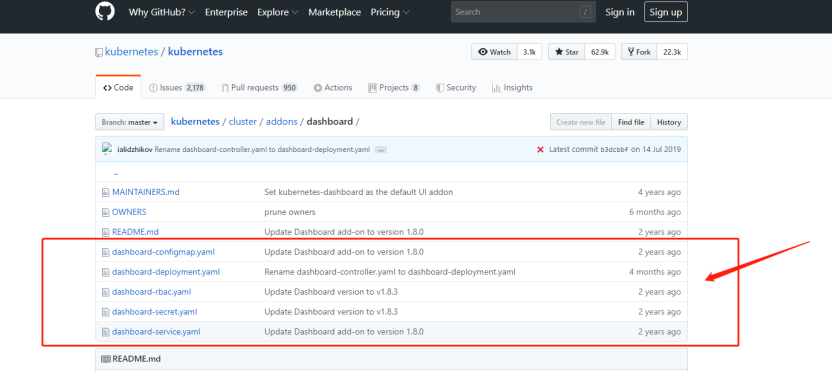The width and height of the screenshot is (832, 372).
Task: Click the '4 months ago' timestamp
Action: 655,272
